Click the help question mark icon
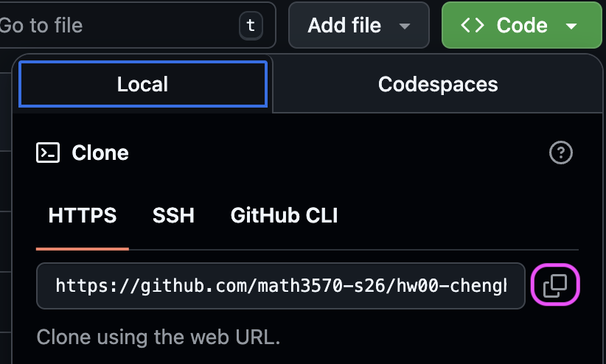 point(561,153)
